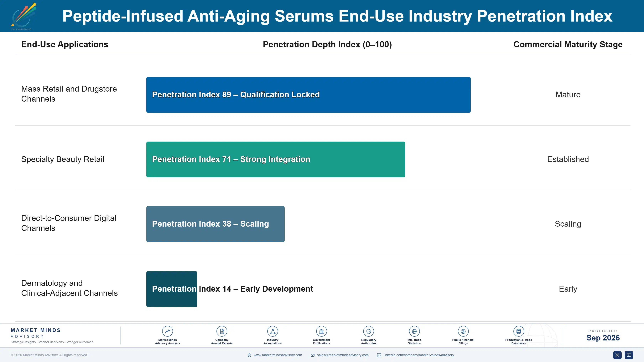Image resolution: width=644 pixels, height=362 pixels.
Task: Open linkedin.com/company/market-minds-advisory link
Action: pos(419,355)
